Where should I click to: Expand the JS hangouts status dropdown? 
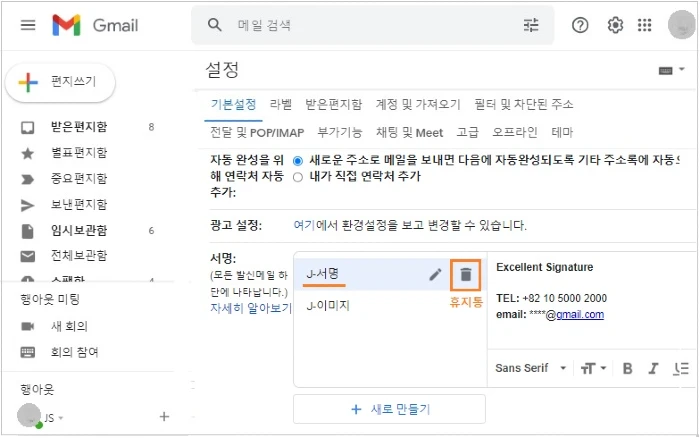(x=61, y=418)
